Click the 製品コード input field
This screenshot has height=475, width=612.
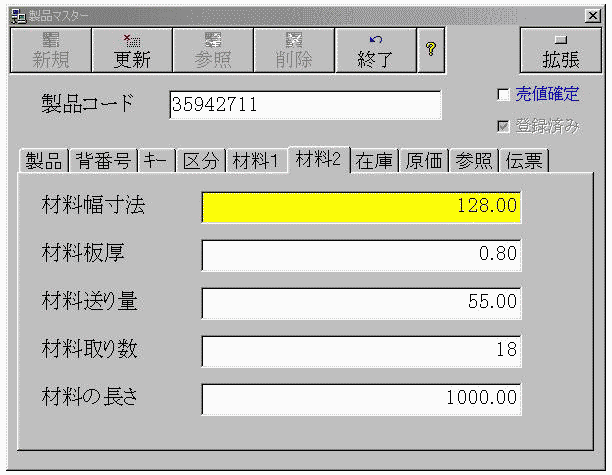click(x=306, y=105)
